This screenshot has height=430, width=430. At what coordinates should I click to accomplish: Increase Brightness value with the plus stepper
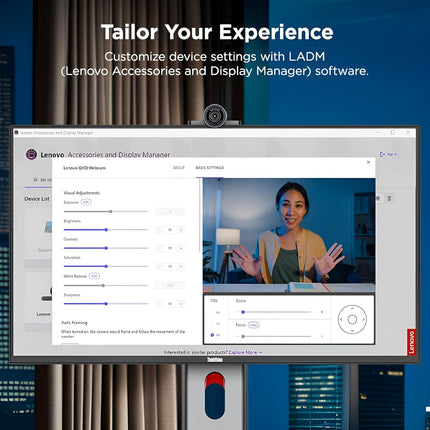[181, 230]
